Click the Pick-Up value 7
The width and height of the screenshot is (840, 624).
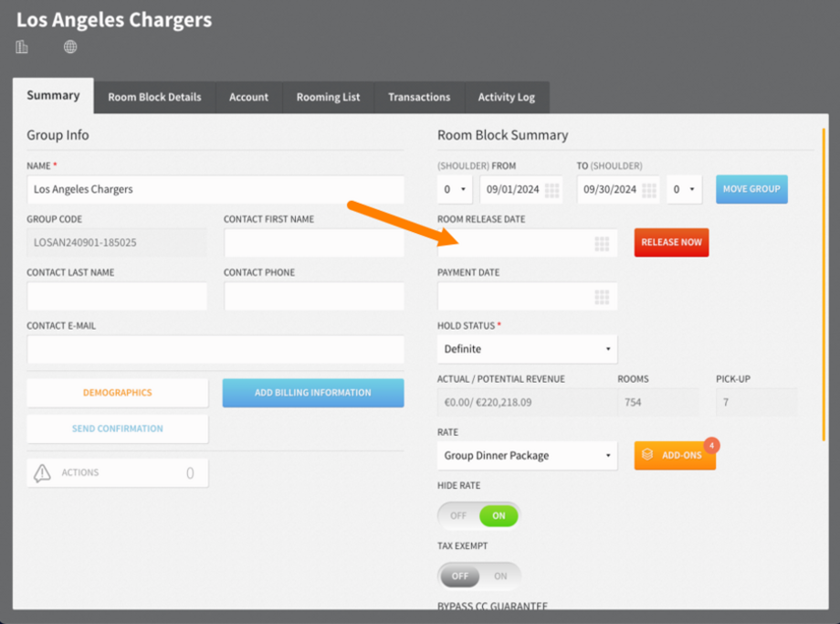tap(725, 403)
